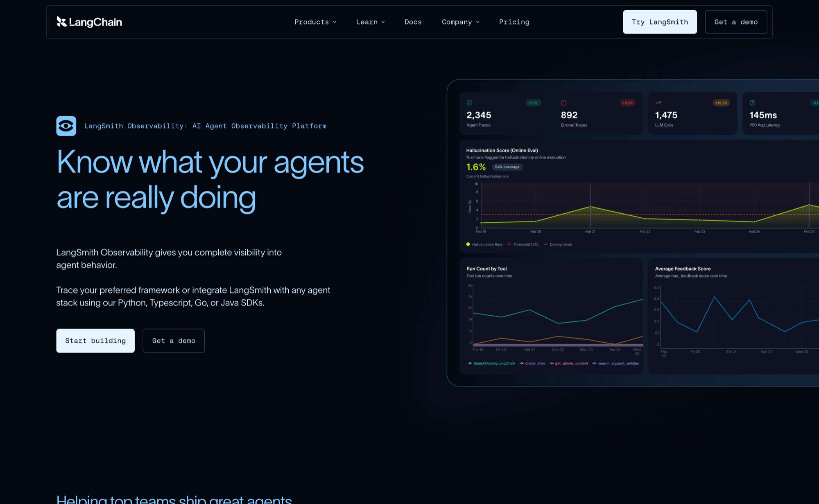Screen dimensions: 819x504
Task: Click the Try LangSmith button
Action: (660, 22)
